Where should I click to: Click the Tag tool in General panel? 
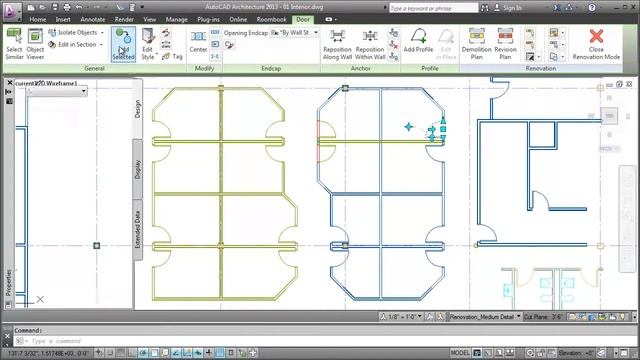pos(172,57)
